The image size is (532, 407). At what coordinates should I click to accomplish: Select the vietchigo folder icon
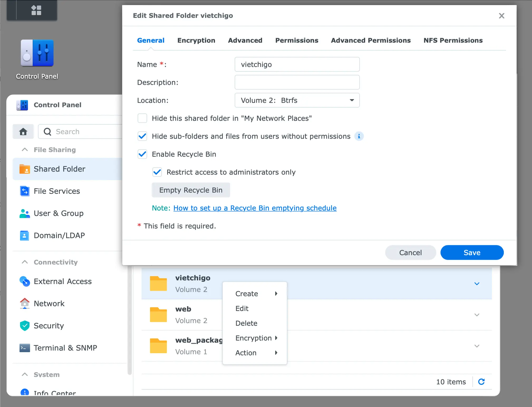(158, 283)
